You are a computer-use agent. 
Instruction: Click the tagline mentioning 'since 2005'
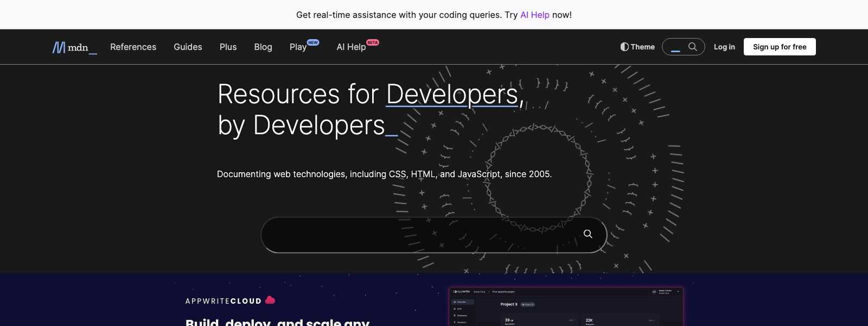point(384,174)
